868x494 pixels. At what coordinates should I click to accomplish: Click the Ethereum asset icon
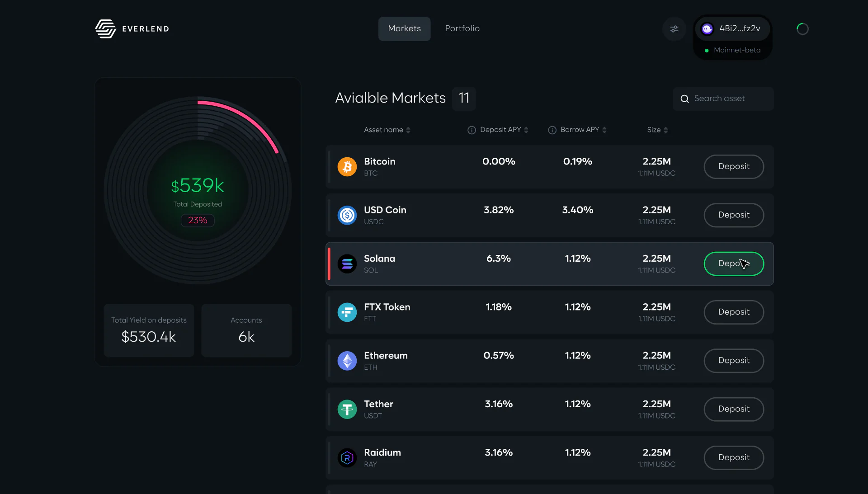click(x=347, y=361)
